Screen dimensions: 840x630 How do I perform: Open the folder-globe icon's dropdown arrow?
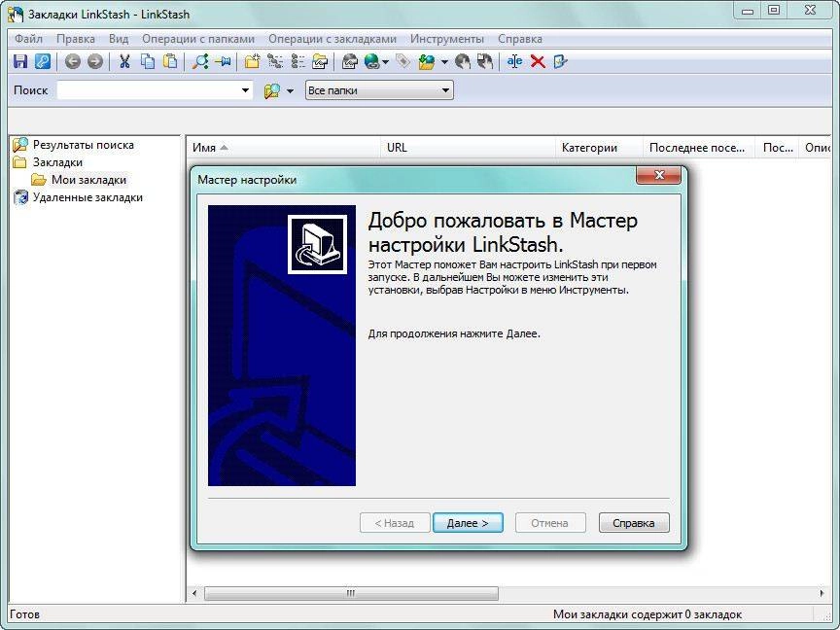click(x=444, y=62)
